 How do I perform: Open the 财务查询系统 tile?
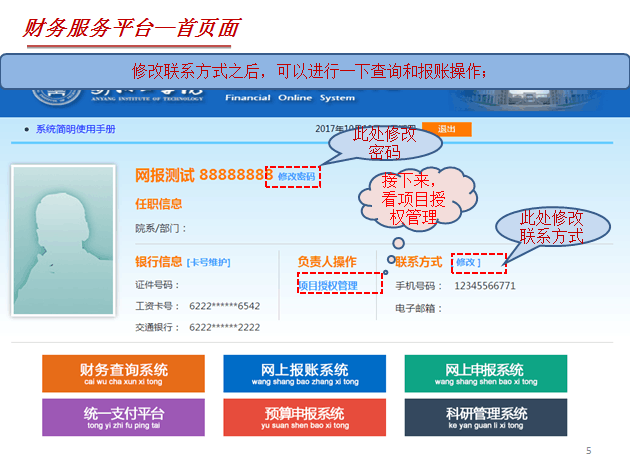coord(123,374)
